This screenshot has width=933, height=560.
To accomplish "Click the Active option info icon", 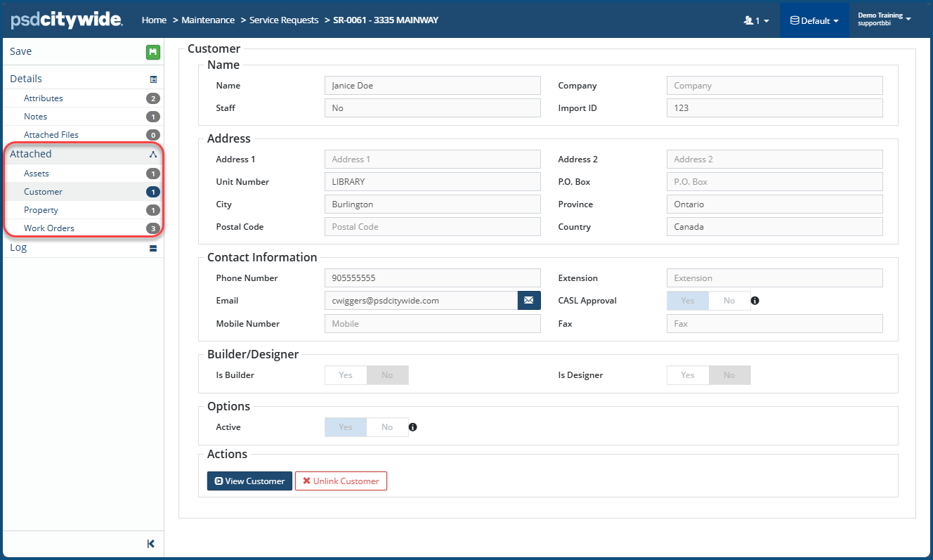I will [x=413, y=427].
